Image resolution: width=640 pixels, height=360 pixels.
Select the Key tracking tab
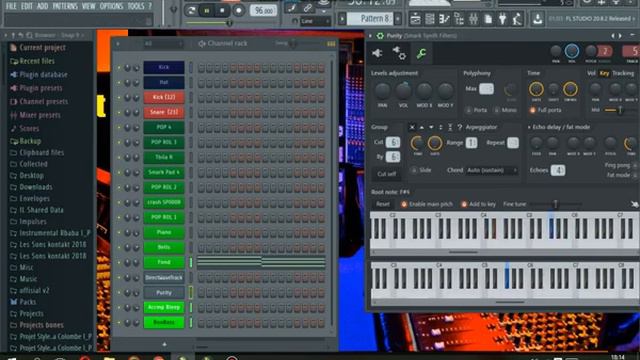click(604, 73)
